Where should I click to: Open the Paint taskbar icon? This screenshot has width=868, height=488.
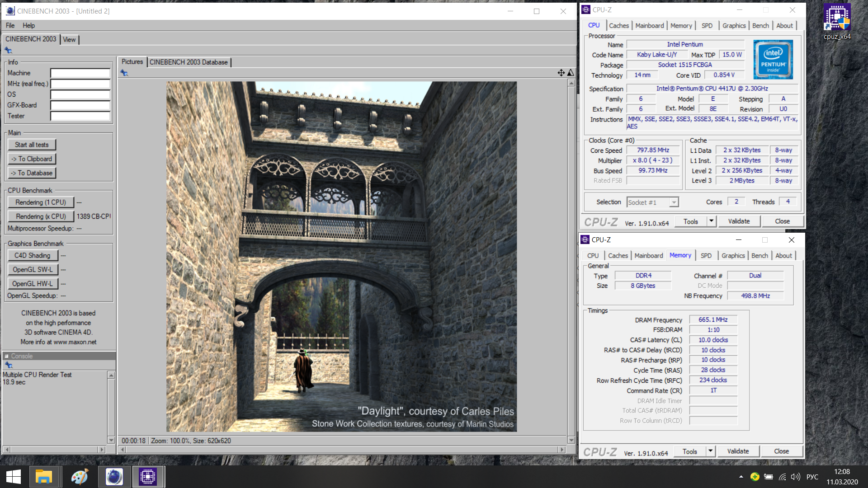[x=80, y=477]
